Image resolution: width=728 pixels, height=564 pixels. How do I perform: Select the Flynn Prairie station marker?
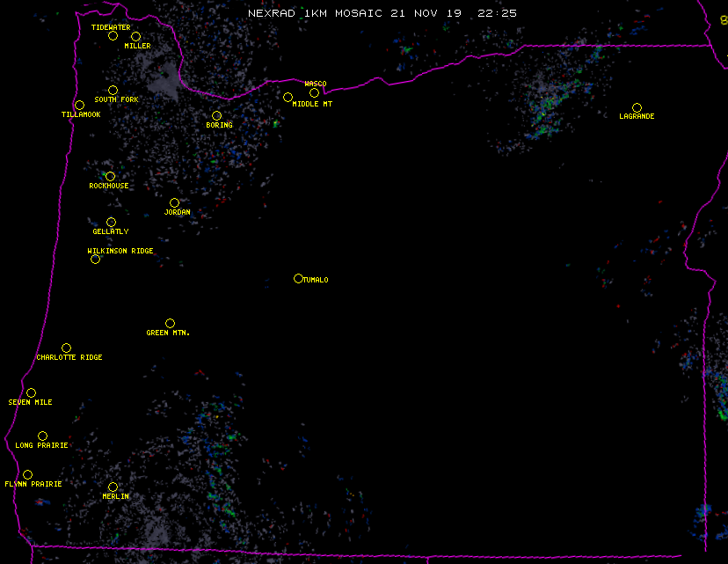tap(27, 475)
